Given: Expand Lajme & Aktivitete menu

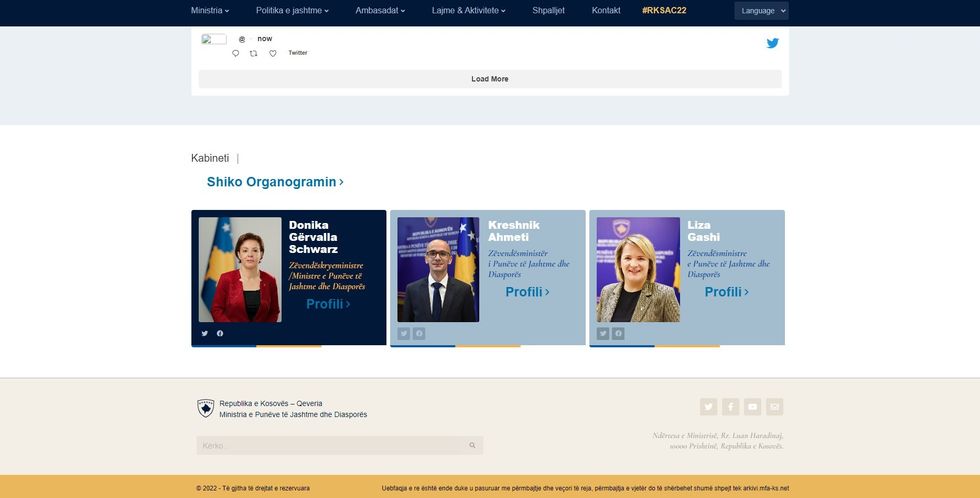Looking at the screenshot, I should point(468,11).
